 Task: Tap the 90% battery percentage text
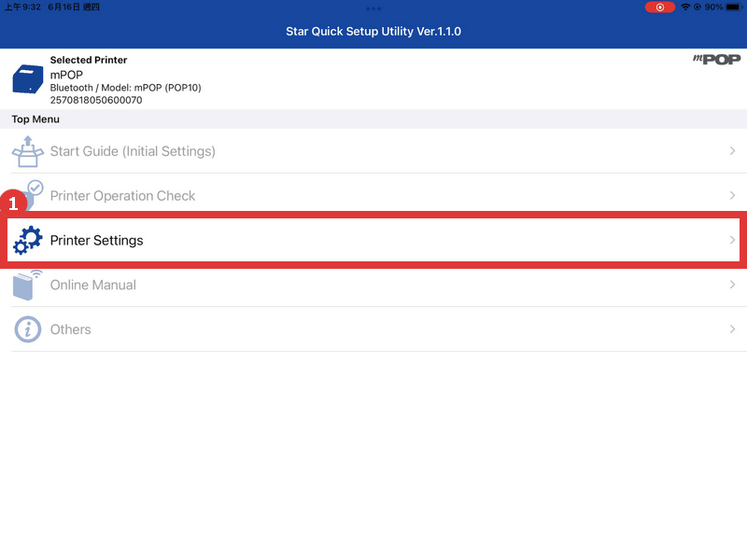pyautogui.click(x=713, y=7)
